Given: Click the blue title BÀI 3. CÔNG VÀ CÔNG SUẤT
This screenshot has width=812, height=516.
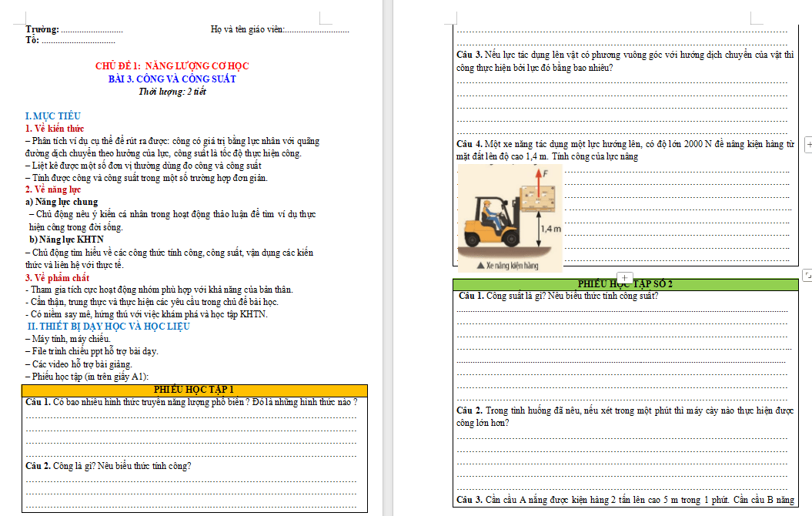Looking at the screenshot, I should point(172,79).
